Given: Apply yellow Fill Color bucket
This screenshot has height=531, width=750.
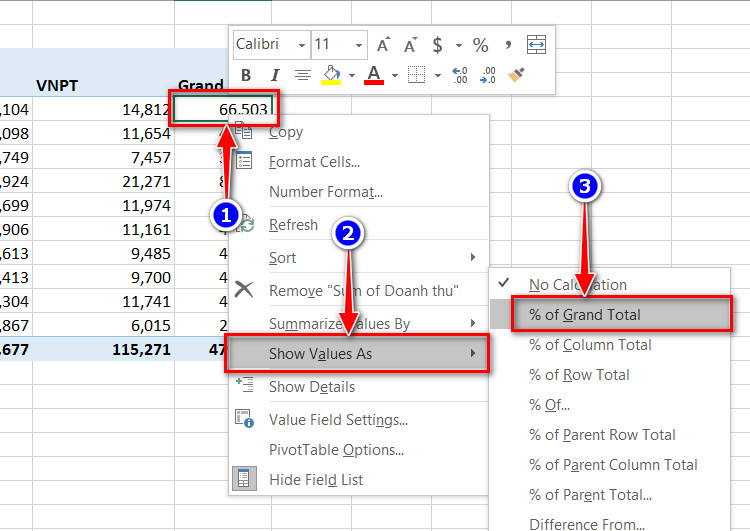Looking at the screenshot, I should [x=331, y=75].
